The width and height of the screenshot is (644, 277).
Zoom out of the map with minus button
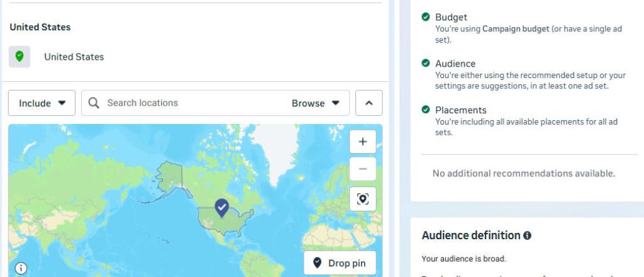(x=363, y=169)
